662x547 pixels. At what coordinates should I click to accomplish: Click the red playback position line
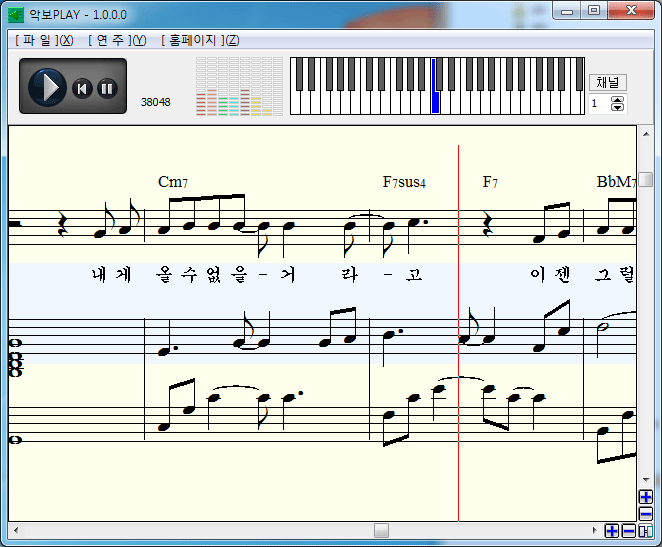[459, 333]
